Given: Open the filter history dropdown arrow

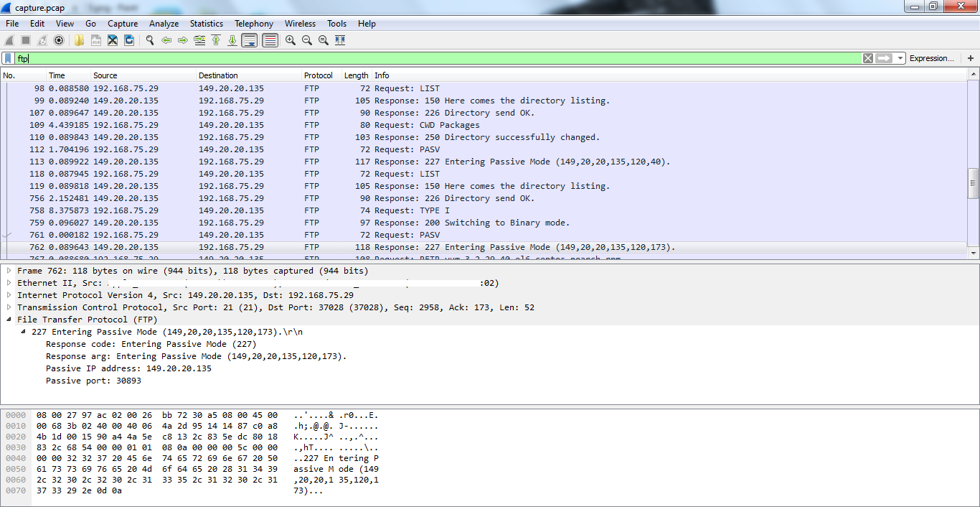Looking at the screenshot, I should [900, 58].
